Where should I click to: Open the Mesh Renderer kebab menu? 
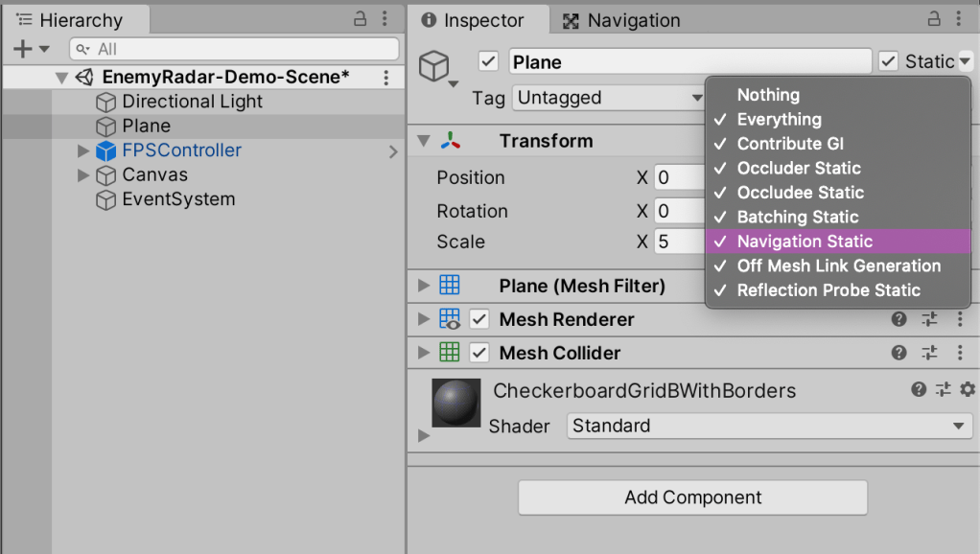click(960, 319)
